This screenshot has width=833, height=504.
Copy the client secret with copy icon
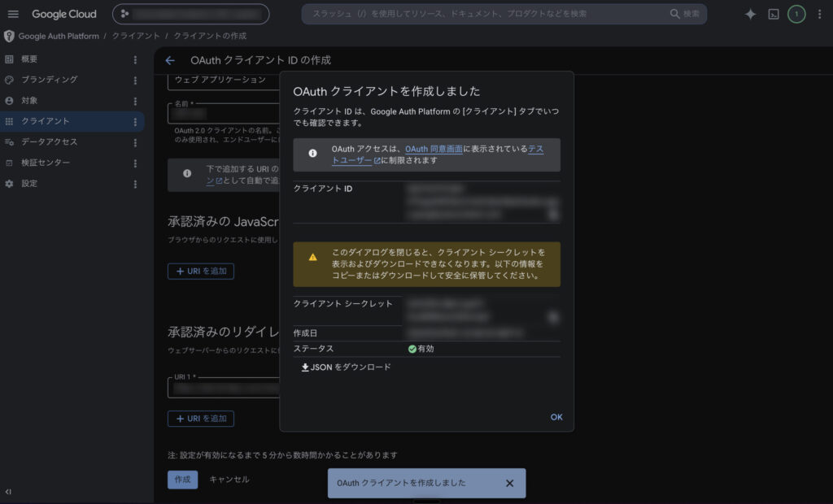(x=552, y=317)
